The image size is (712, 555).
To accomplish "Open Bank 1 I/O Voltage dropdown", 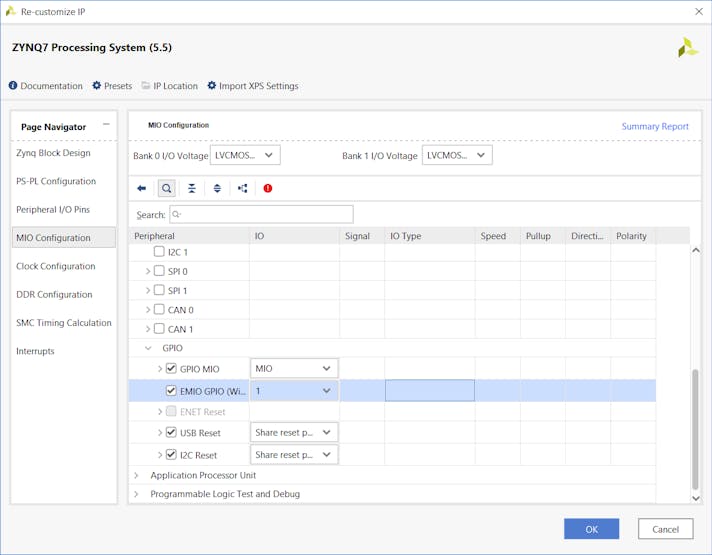I will pos(457,155).
